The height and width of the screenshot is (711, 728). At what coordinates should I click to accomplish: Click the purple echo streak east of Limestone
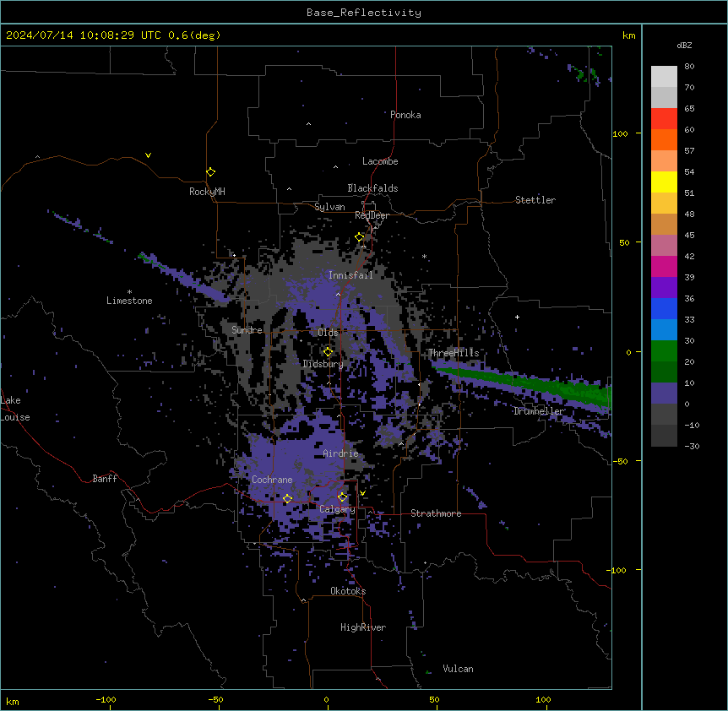point(186,279)
